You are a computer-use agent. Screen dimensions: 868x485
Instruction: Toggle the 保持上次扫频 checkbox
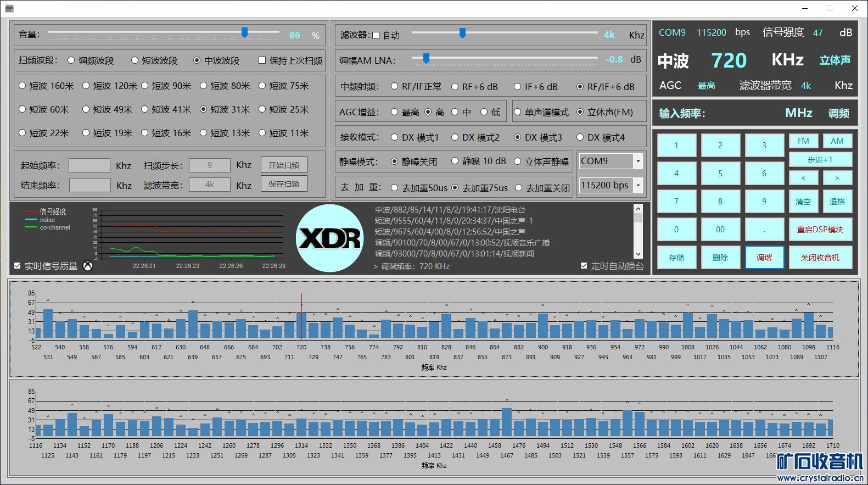pyautogui.click(x=262, y=60)
